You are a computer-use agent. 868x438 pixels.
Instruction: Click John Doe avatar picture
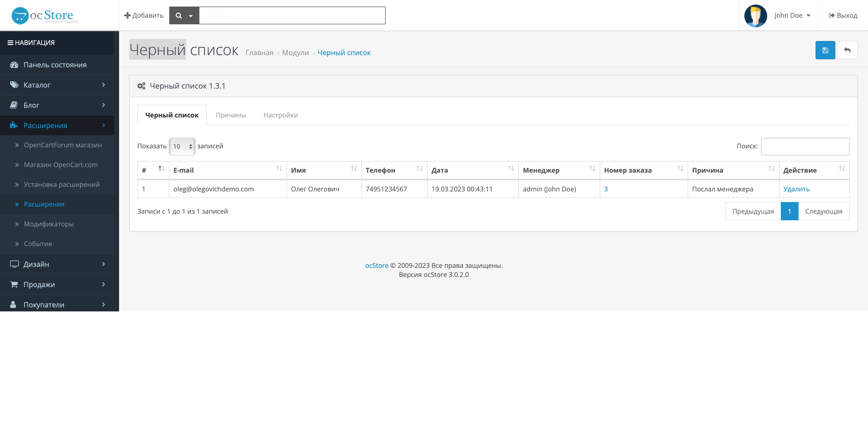756,15
